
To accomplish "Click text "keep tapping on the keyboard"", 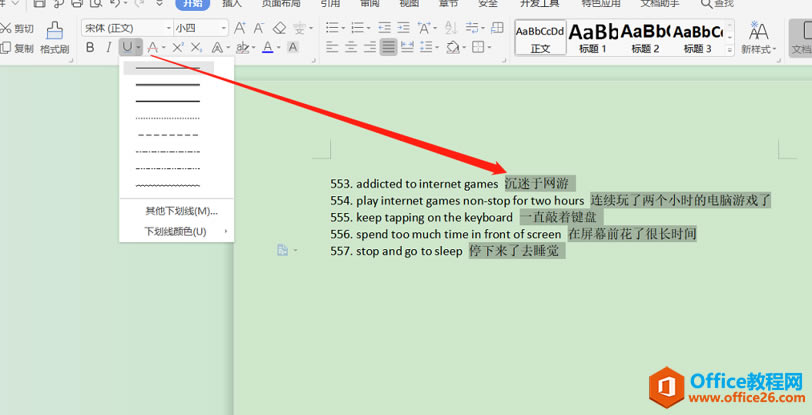I will pyautogui.click(x=434, y=218).
